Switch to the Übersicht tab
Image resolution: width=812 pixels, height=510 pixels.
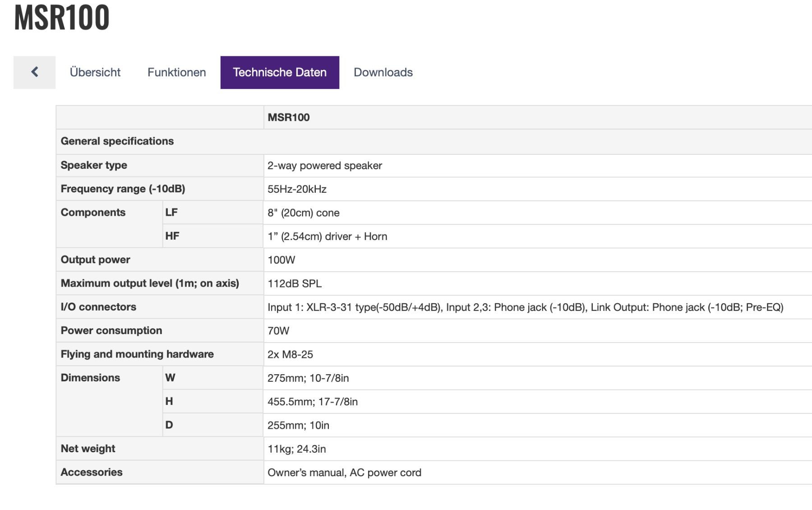tap(95, 72)
